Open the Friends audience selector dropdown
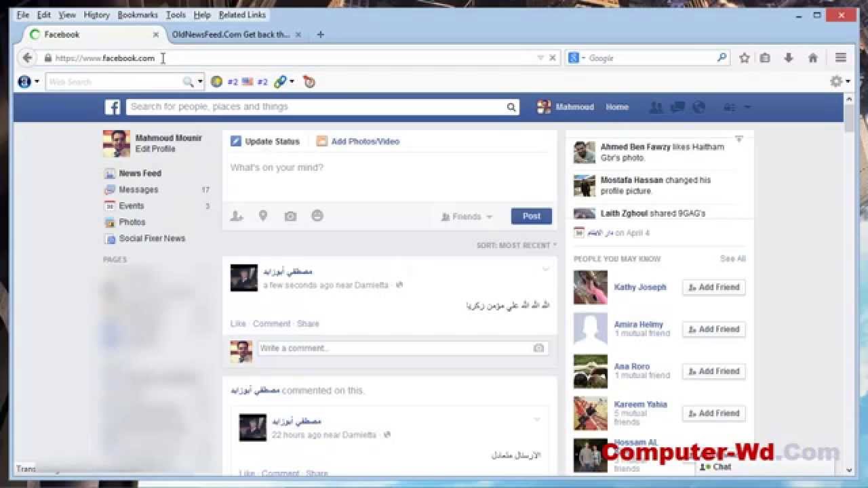 click(467, 217)
